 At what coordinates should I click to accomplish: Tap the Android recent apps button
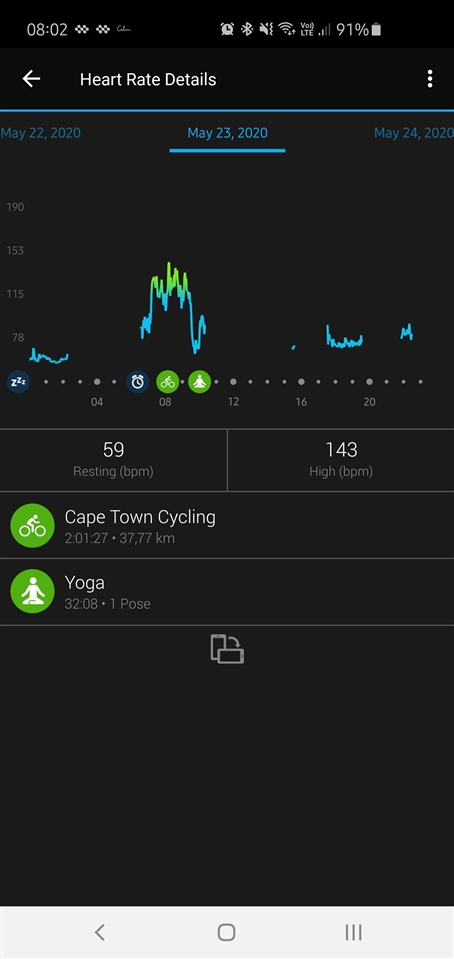354,932
